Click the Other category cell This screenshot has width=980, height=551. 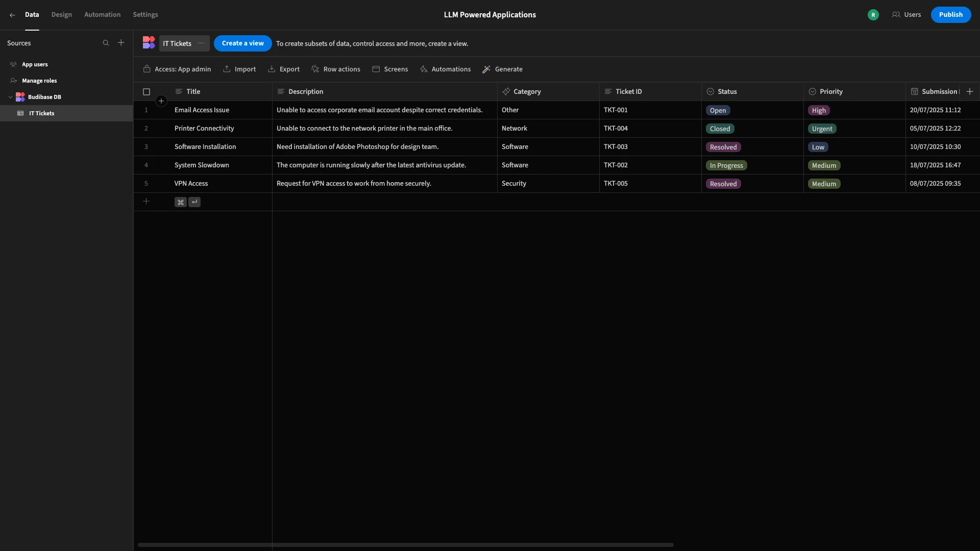coord(548,110)
